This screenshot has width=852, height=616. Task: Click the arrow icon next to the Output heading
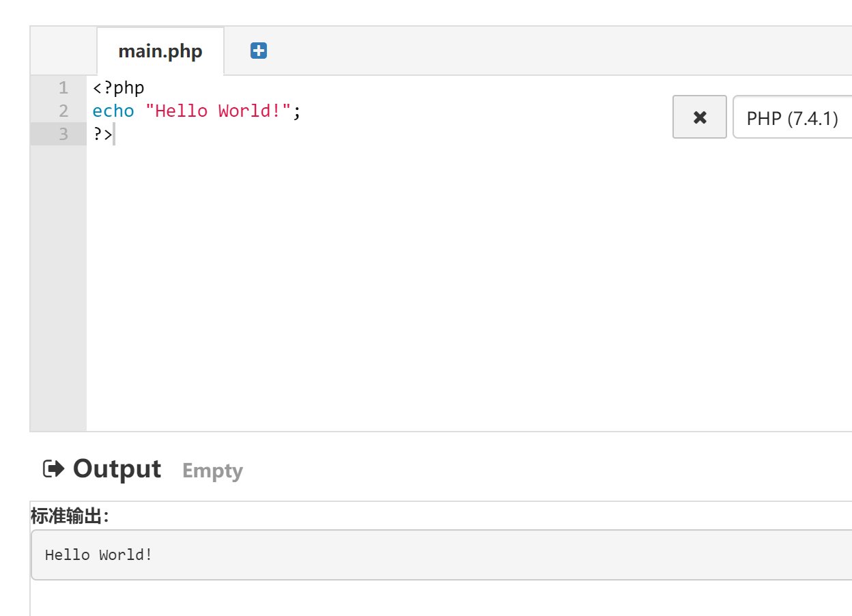[53, 468]
